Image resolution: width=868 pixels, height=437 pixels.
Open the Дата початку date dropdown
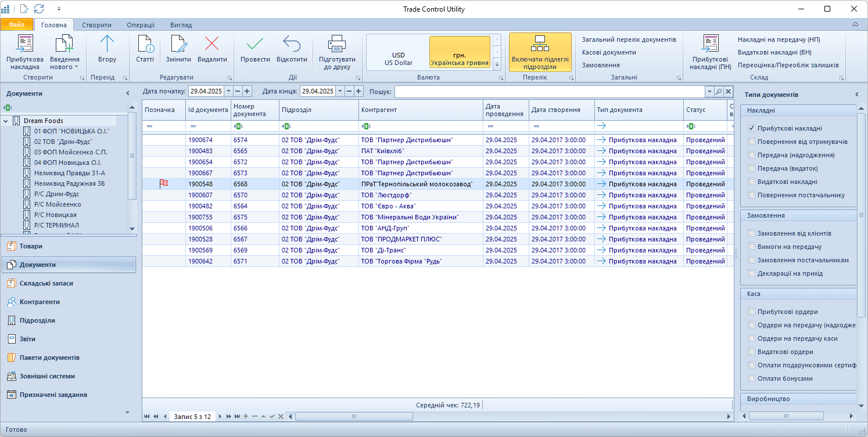[228, 91]
